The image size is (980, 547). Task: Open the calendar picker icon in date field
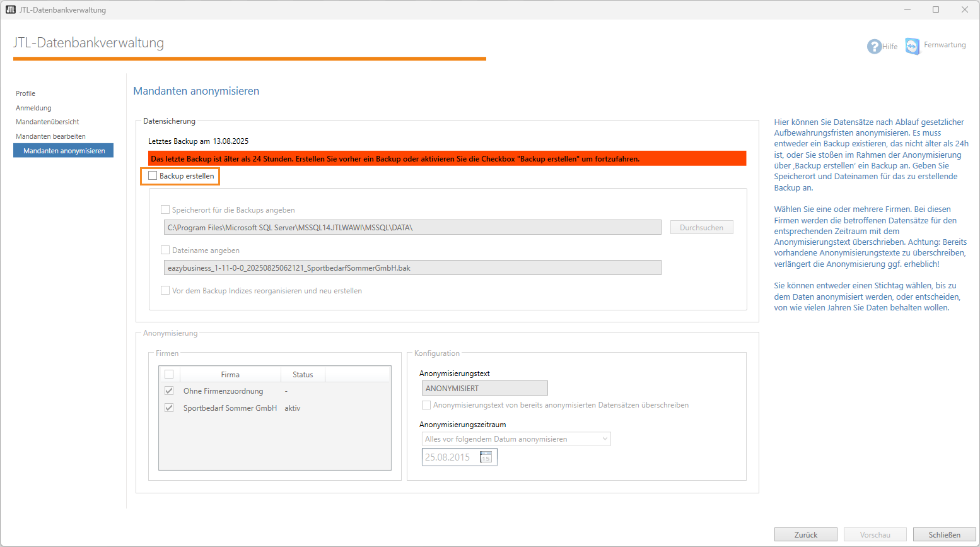pyautogui.click(x=486, y=457)
